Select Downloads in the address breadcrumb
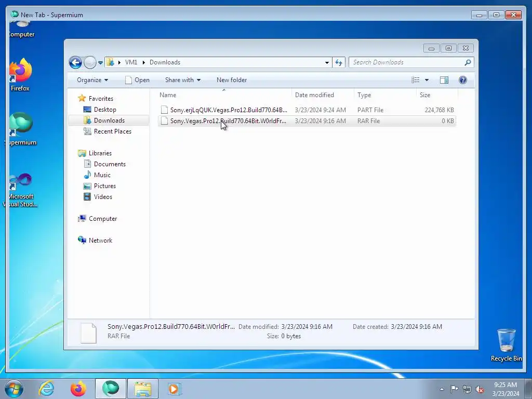Viewport: 532px width, 399px height. pyautogui.click(x=165, y=62)
